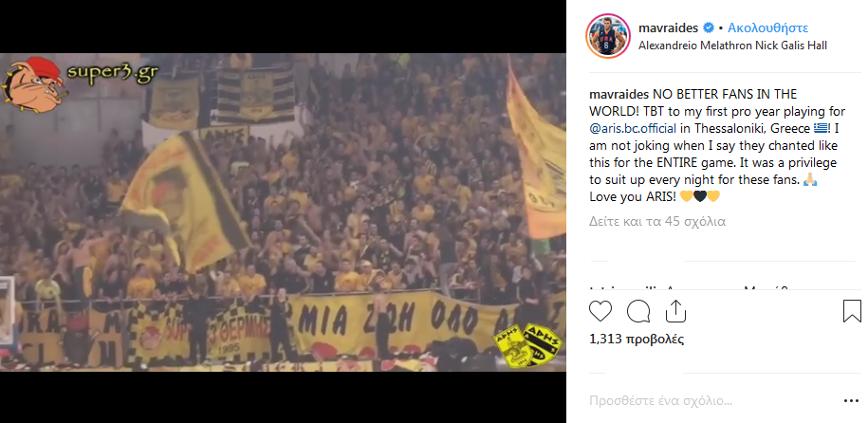Follow mavraides via Ακολουθήστε link
This screenshot has width=868, height=423.
[x=767, y=28]
